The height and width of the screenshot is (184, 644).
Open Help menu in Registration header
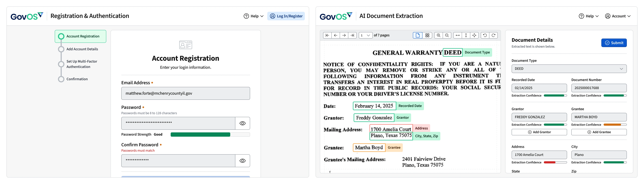click(253, 16)
